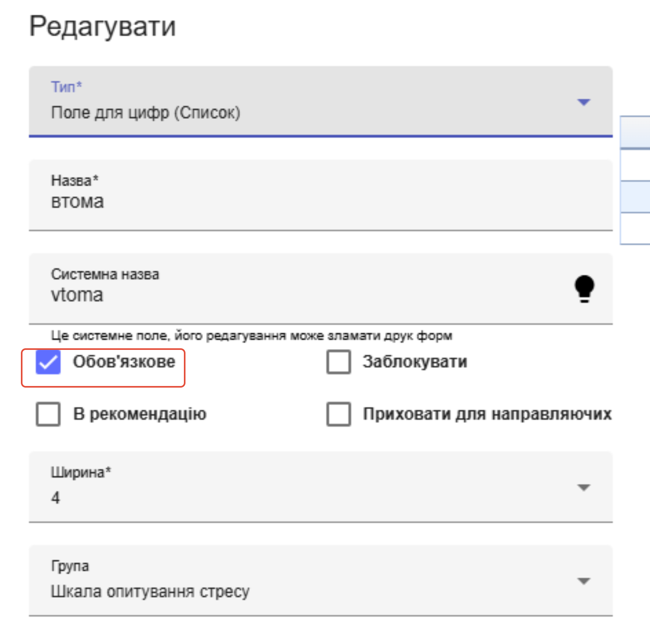Check Приховати для направляючих box

338,414
